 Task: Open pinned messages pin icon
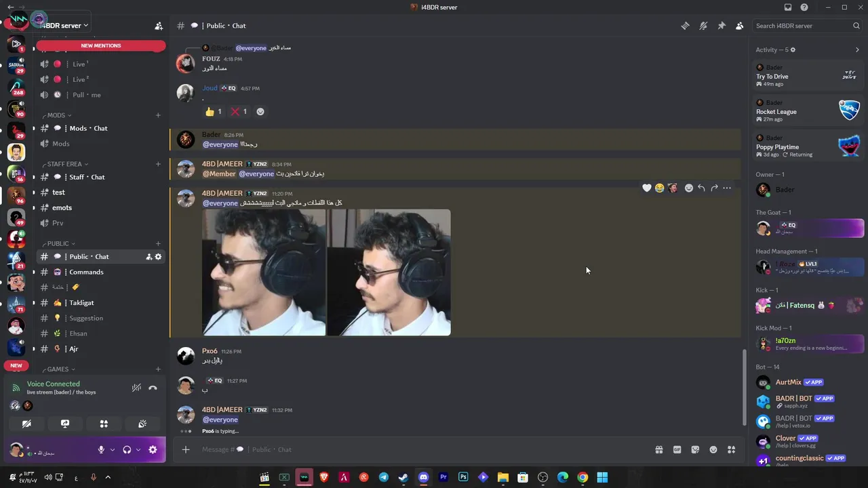722,26
